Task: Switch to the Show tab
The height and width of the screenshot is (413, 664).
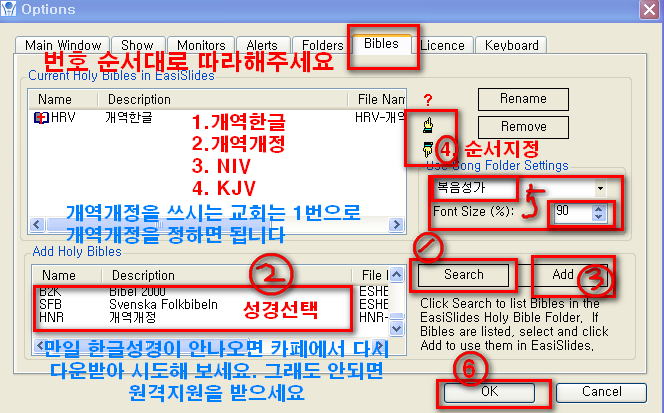Action: click(x=137, y=45)
